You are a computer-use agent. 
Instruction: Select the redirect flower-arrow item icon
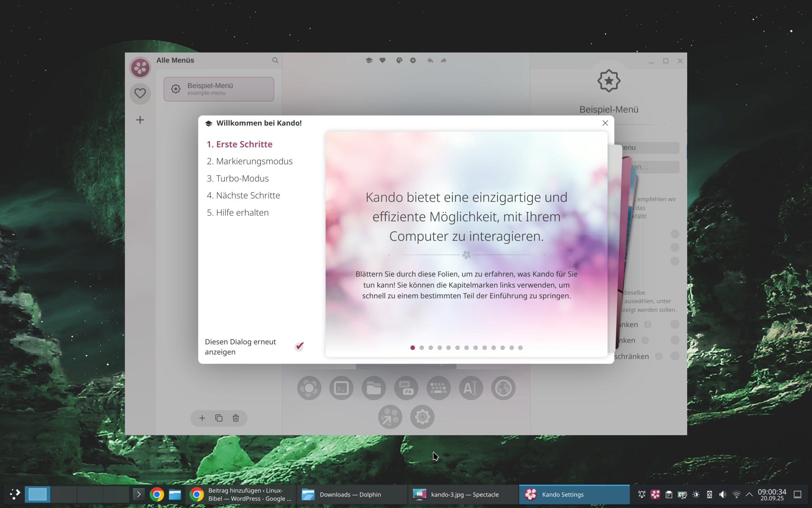390,417
